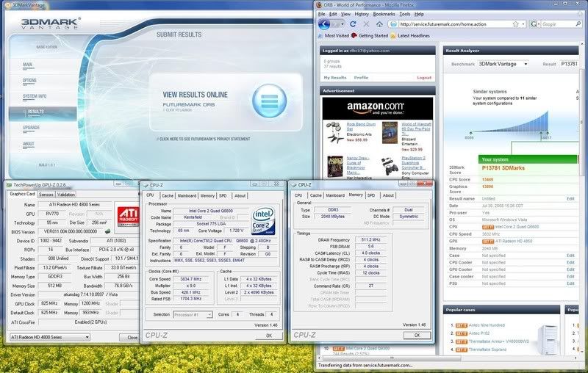Open Latest Headlines feed bookmark
Viewport: 588px width, 373px height.
410,35
